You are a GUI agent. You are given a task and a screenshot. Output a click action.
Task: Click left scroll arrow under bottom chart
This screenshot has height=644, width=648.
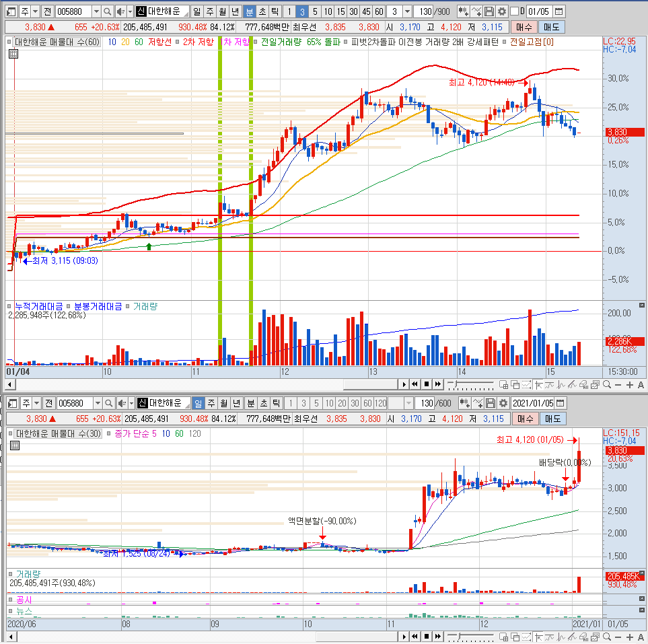(11, 637)
